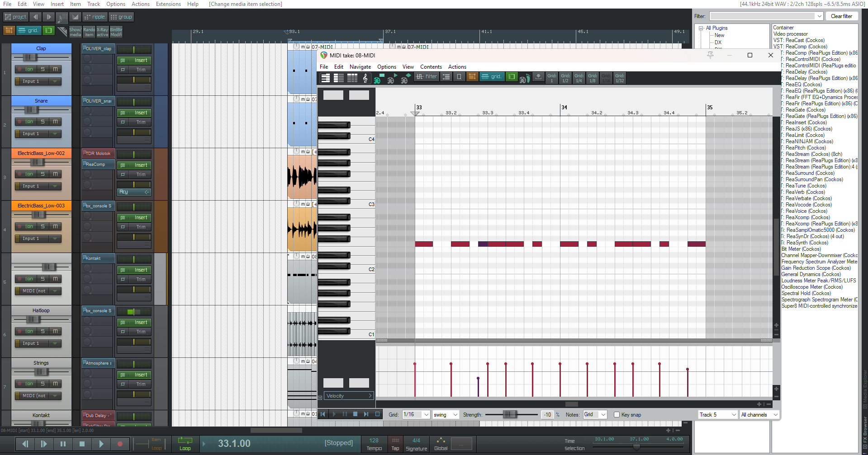Click the Tap tempo button
This screenshot has width=868, height=455.
point(395,443)
